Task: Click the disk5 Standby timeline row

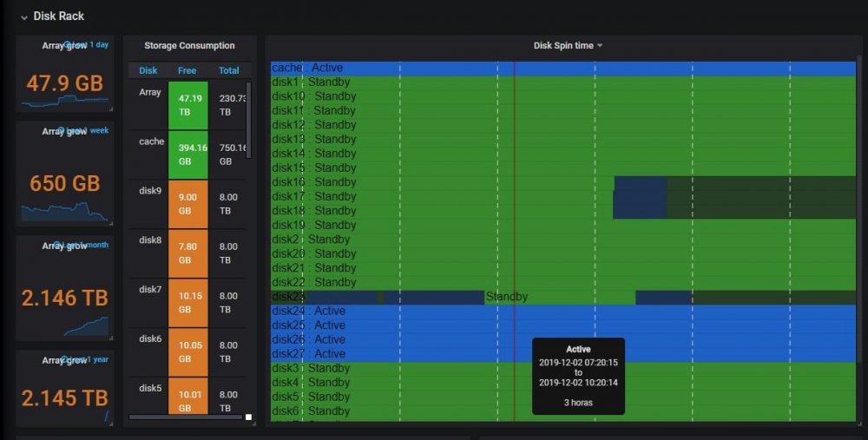Action: 563,397
